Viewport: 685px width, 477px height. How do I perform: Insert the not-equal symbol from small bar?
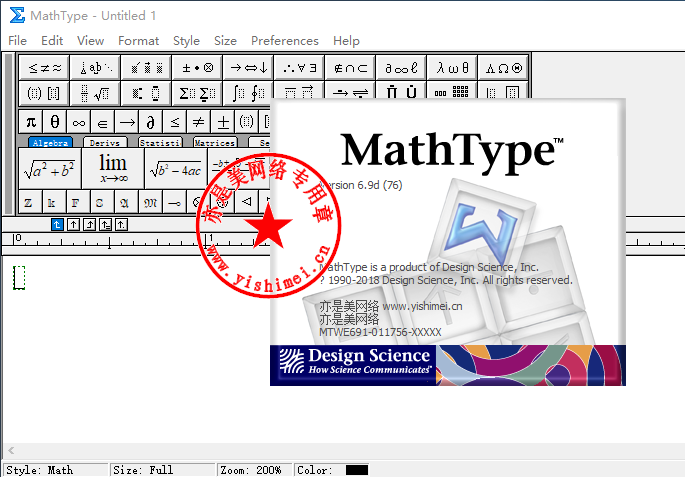(199, 122)
